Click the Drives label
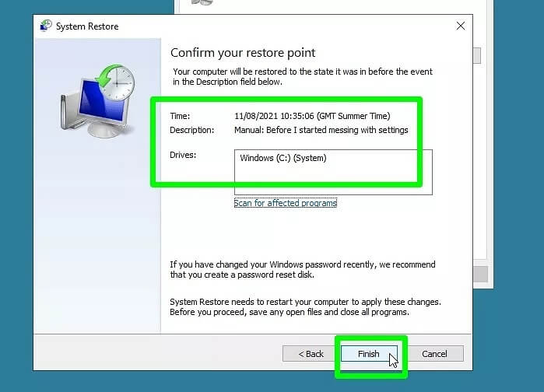 tap(183, 155)
